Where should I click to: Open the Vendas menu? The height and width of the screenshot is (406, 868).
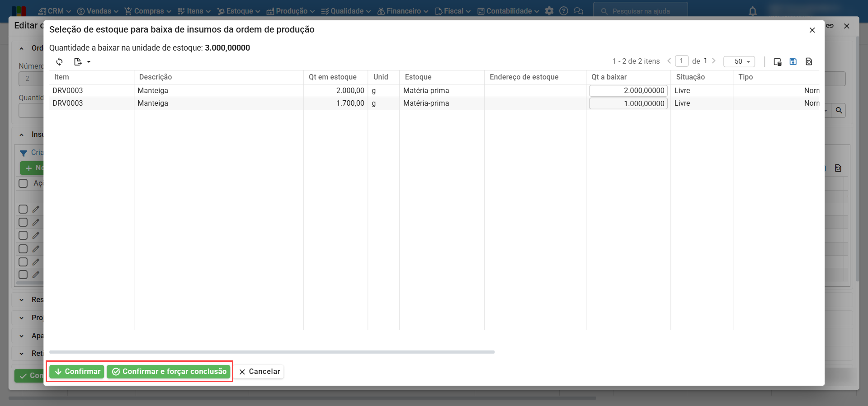pos(98,11)
